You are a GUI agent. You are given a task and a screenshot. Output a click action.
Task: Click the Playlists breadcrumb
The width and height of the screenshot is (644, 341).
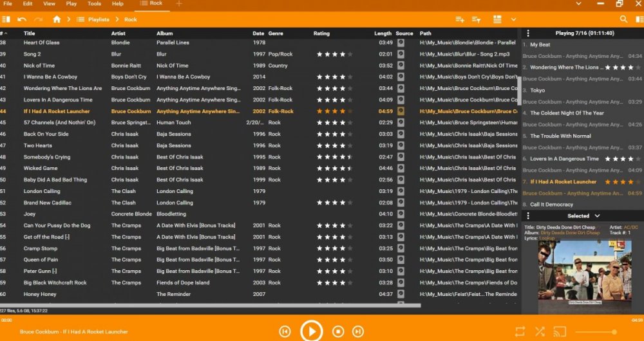99,19
